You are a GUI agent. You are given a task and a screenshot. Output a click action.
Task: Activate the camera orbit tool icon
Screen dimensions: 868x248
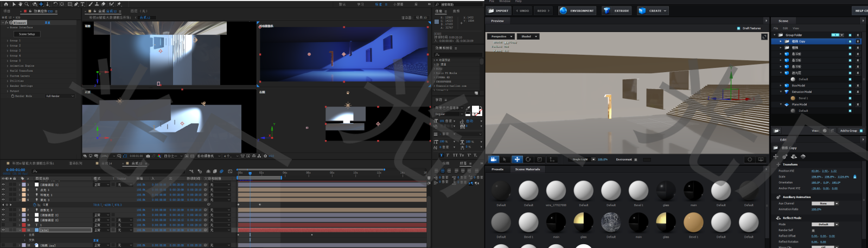point(494,160)
